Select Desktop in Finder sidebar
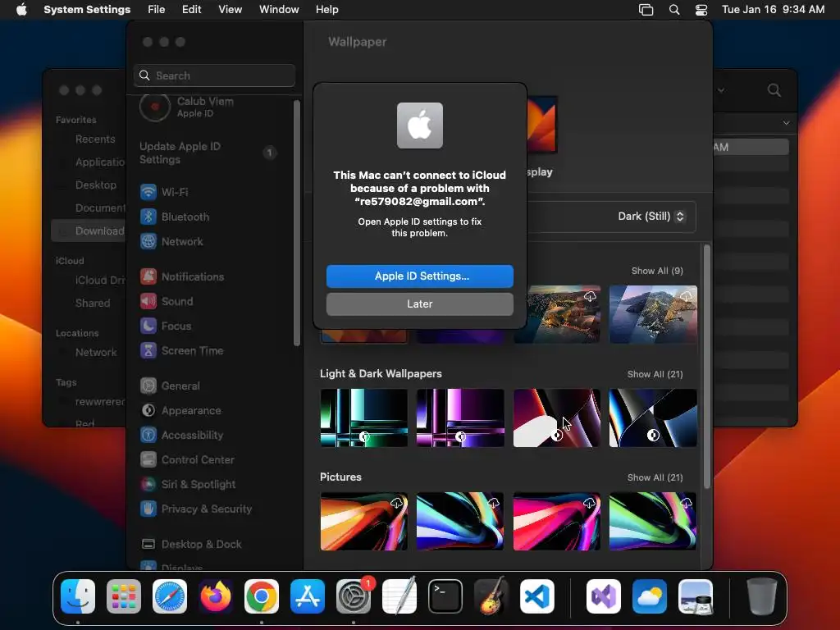 95,185
